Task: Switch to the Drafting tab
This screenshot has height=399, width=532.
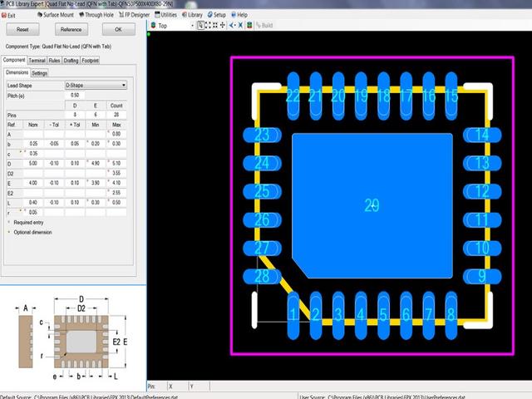Action: pyautogui.click(x=71, y=61)
